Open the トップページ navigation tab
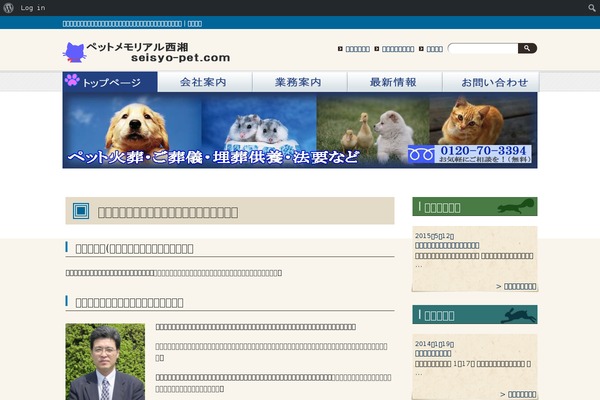 click(110, 82)
